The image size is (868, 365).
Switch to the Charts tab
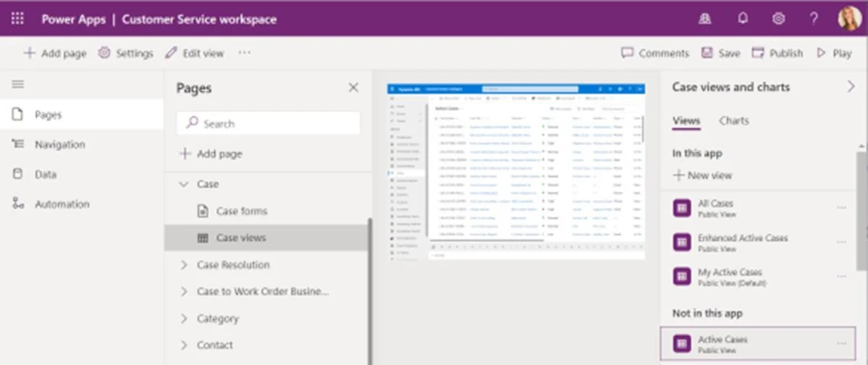click(734, 121)
